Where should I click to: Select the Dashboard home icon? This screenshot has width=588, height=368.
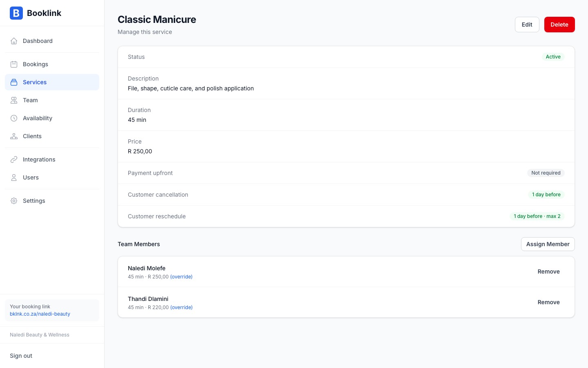[x=14, y=41]
